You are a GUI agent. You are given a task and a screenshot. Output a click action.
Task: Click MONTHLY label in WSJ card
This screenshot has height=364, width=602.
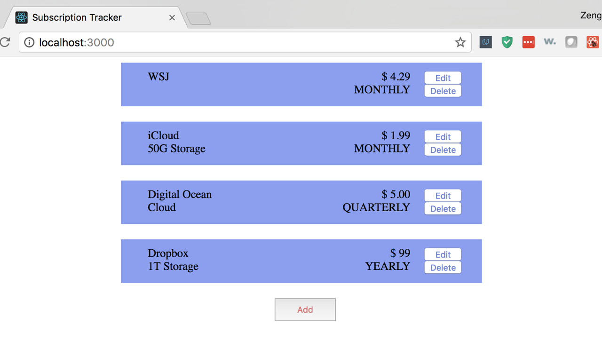tap(382, 90)
